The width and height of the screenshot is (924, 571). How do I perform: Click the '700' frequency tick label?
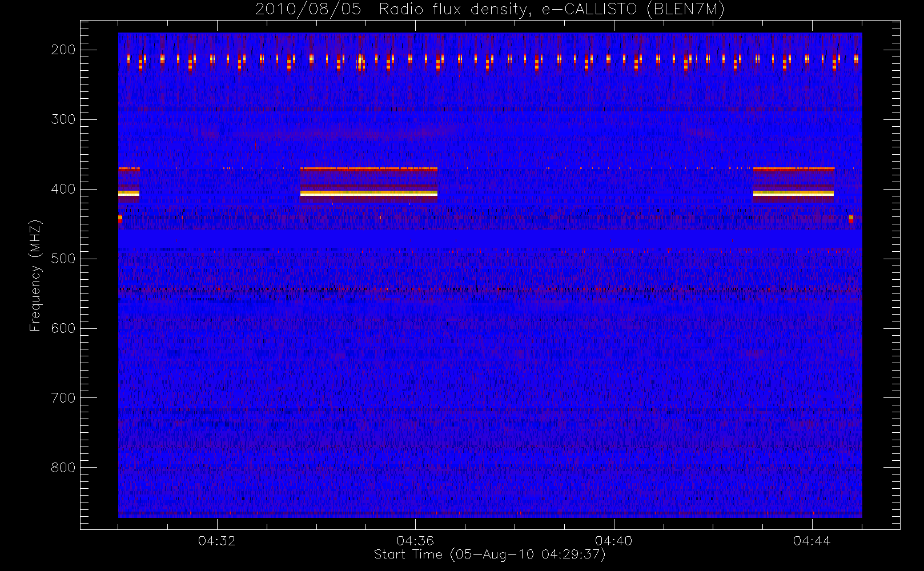[63, 398]
